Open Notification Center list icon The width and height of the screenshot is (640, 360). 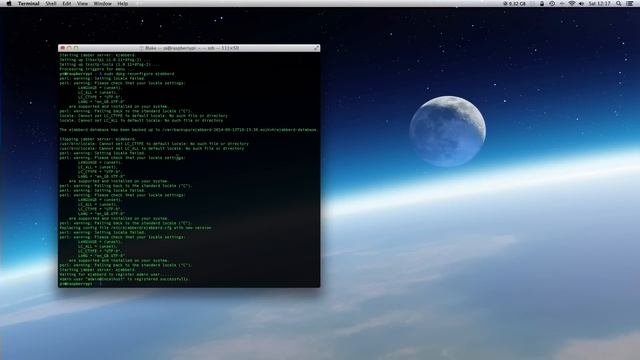630,3
